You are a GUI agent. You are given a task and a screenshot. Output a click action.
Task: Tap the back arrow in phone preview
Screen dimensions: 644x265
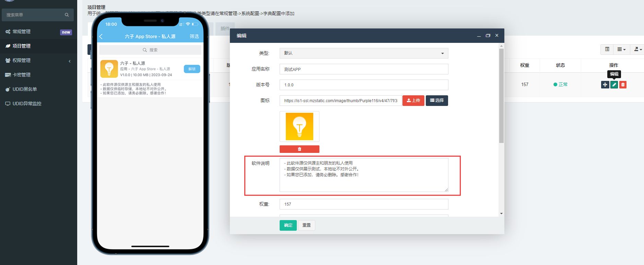[x=101, y=36]
